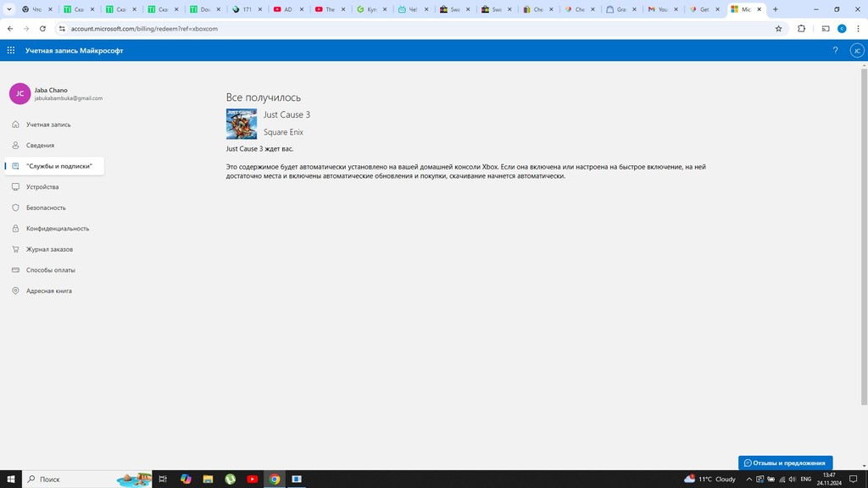Click the Just Cause 3 title text
The width and height of the screenshot is (868, 488).
click(x=287, y=114)
